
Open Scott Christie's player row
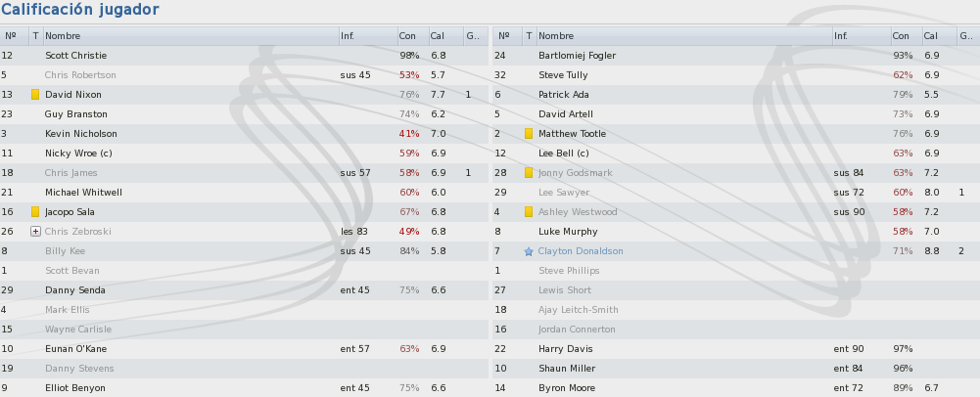pyautogui.click(x=244, y=56)
